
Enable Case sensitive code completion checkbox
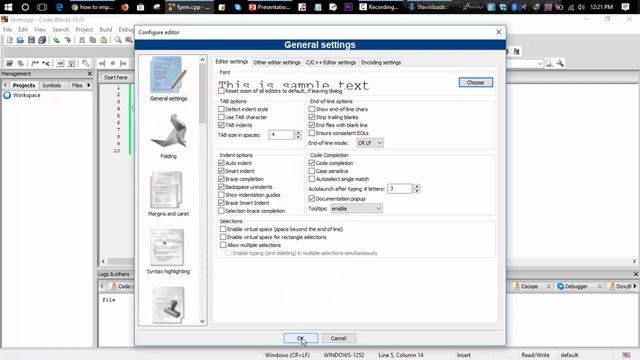pyautogui.click(x=312, y=171)
